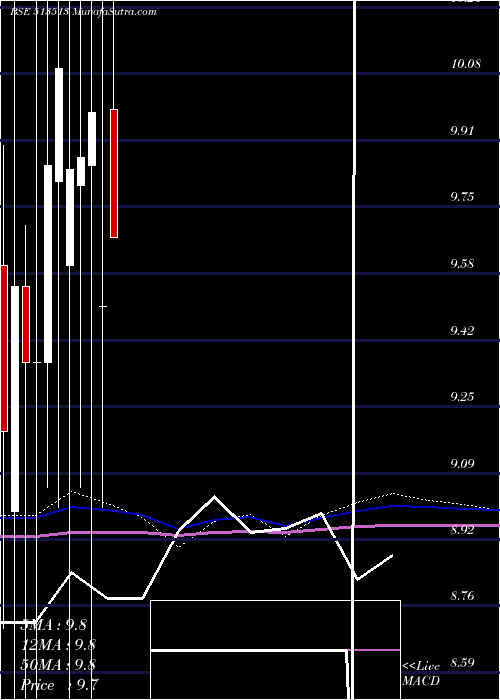500x700 pixels.
Task: Click the 10.08 price axis label
Action: pos(466,63)
